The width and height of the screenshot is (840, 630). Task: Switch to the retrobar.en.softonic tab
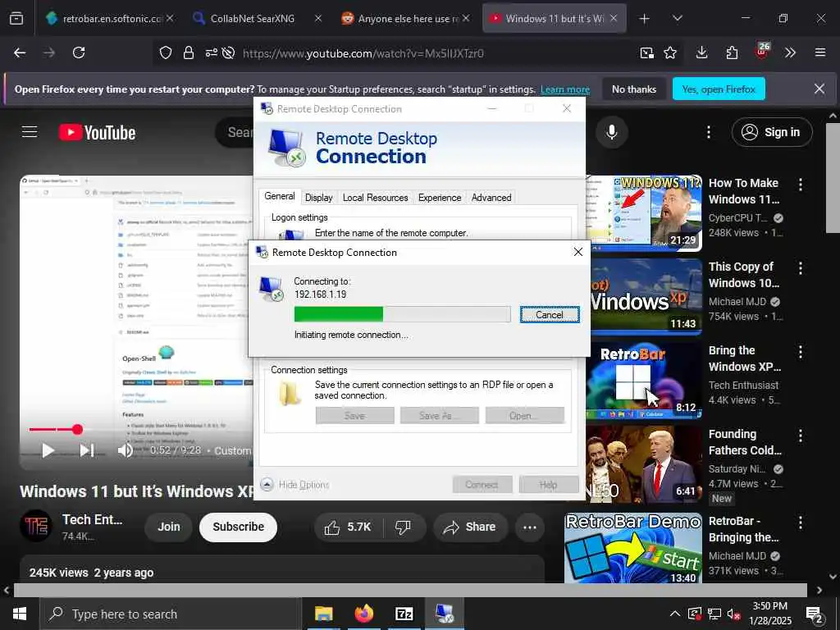pos(110,18)
